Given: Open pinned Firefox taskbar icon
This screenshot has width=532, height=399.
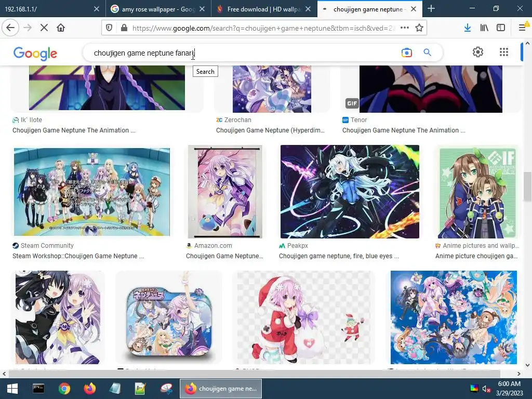Looking at the screenshot, I should 89,389.
